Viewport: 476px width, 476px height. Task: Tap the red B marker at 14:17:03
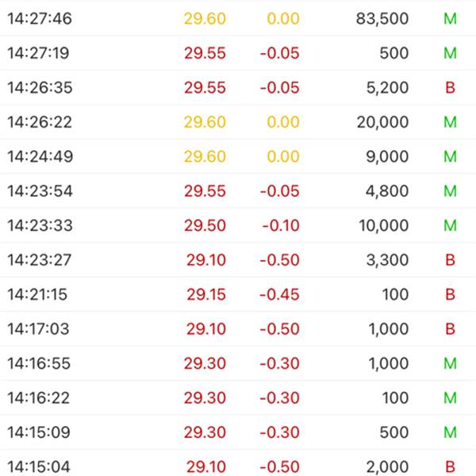coord(450,328)
